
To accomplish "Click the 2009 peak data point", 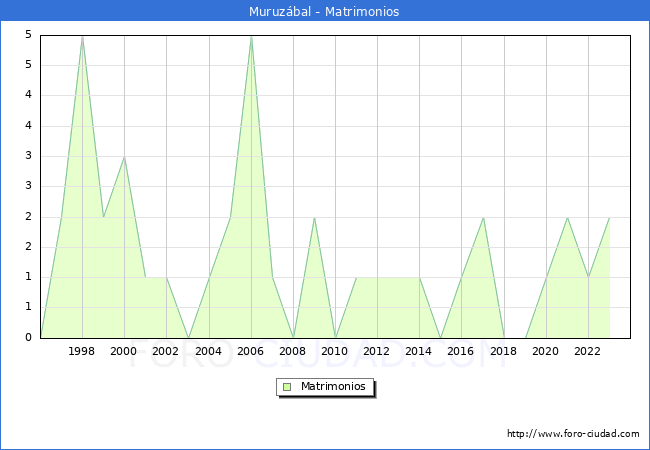I will pyautogui.click(x=315, y=218).
